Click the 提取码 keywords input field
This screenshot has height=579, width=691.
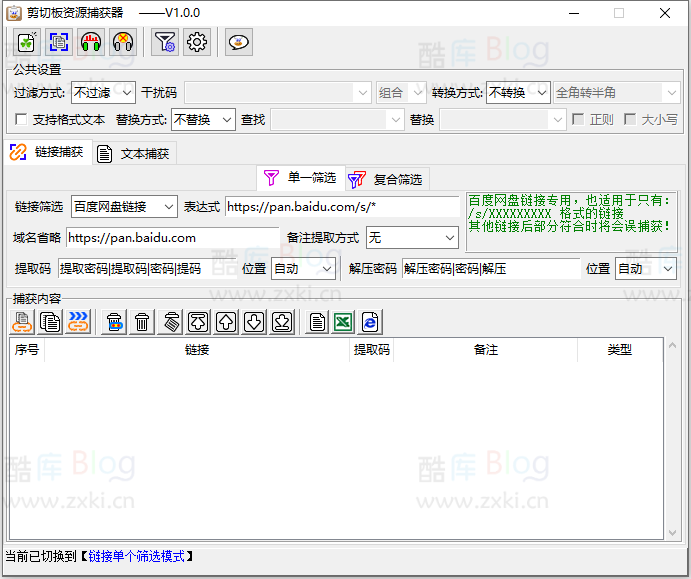[x=147, y=269]
